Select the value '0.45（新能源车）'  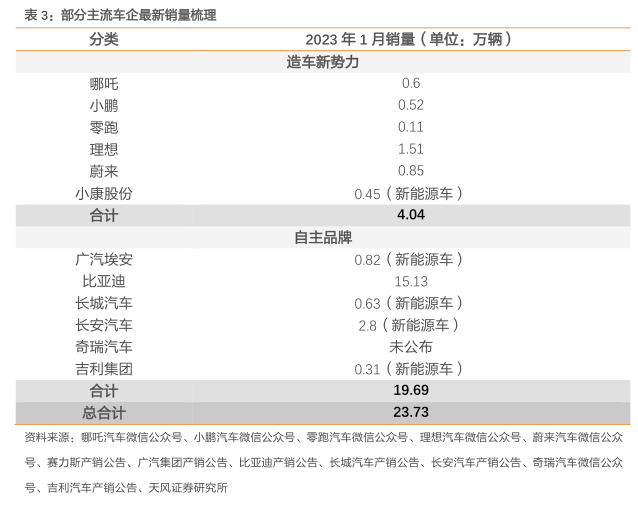(409, 194)
